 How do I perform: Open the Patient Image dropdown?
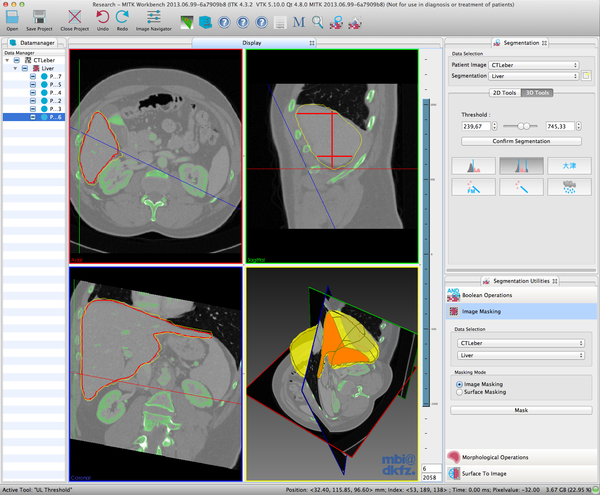(x=534, y=65)
